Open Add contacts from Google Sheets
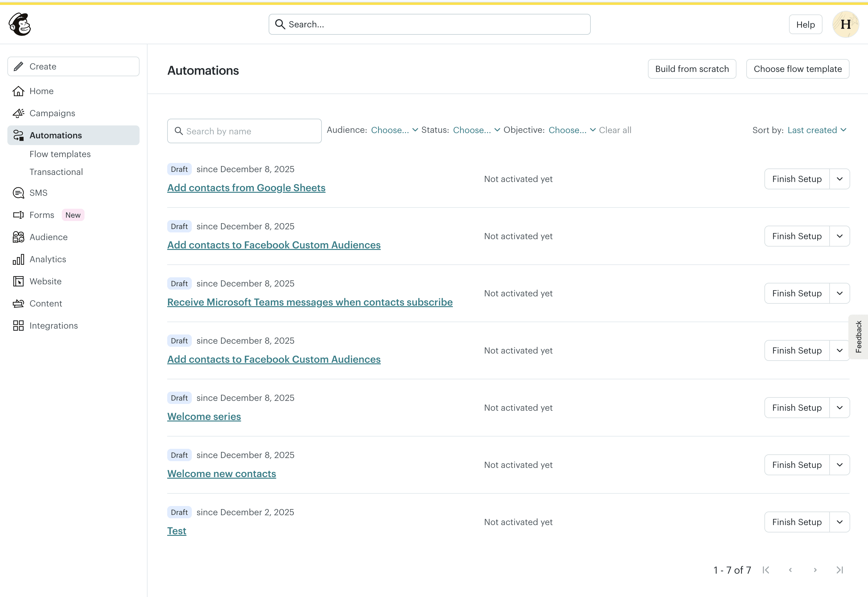The image size is (868, 597). pyautogui.click(x=246, y=188)
